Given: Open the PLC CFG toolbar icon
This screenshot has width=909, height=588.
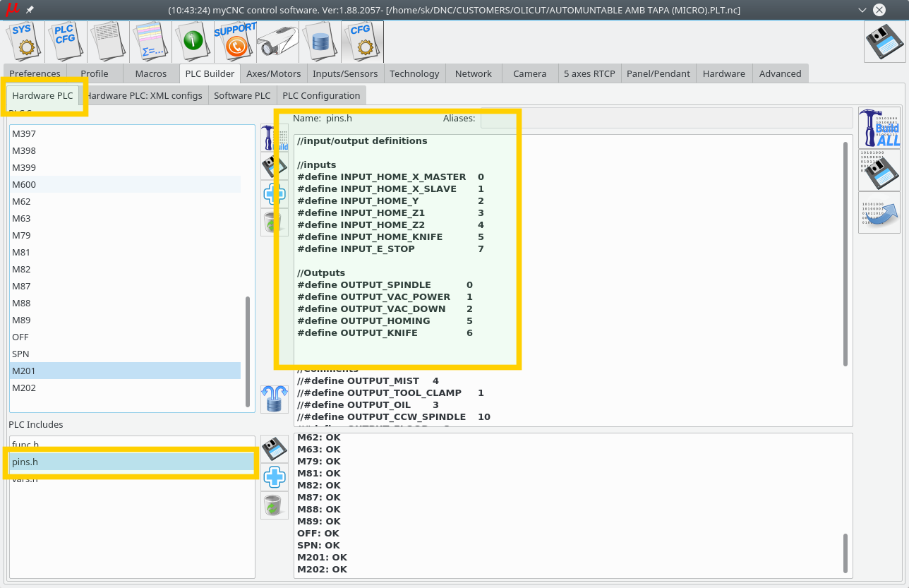Looking at the screenshot, I should click(66, 42).
